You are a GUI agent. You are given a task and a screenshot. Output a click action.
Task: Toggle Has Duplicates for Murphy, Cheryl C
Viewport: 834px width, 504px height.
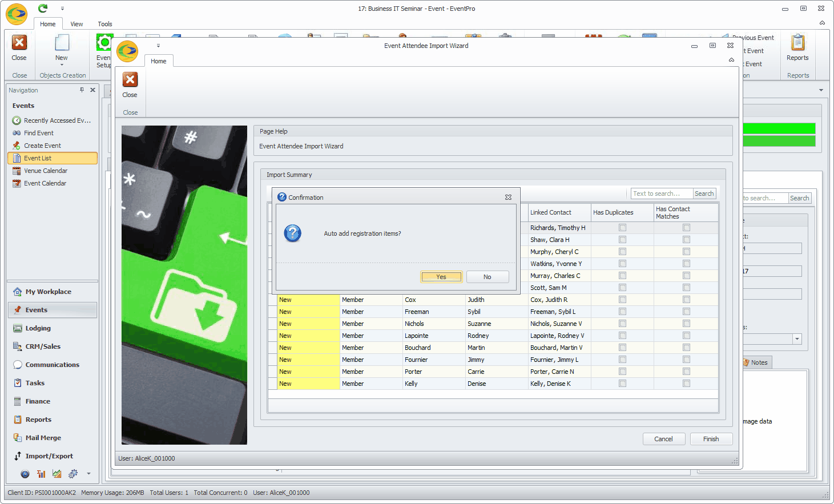click(x=623, y=252)
